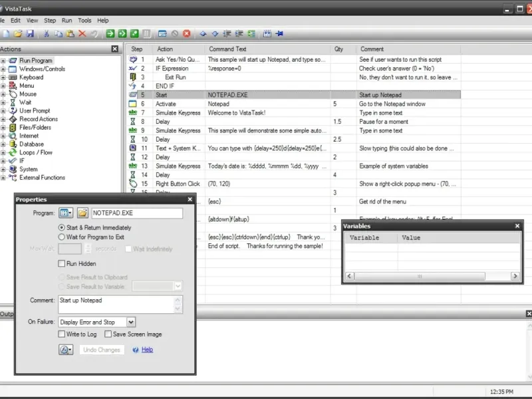Viewport: 532px width, 399px height.
Task: Enable the Save Screen Image checkbox
Action: (108, 334)
